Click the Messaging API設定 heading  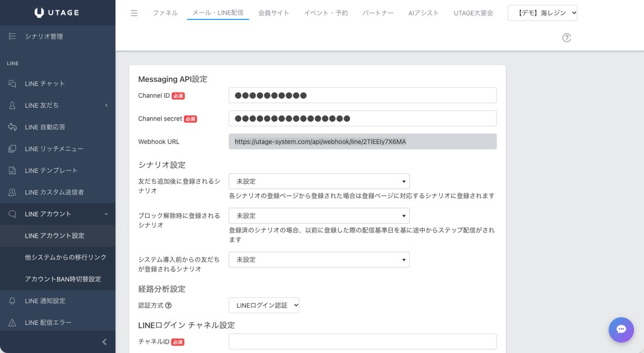pyautogui.click(x=173, y=79)
